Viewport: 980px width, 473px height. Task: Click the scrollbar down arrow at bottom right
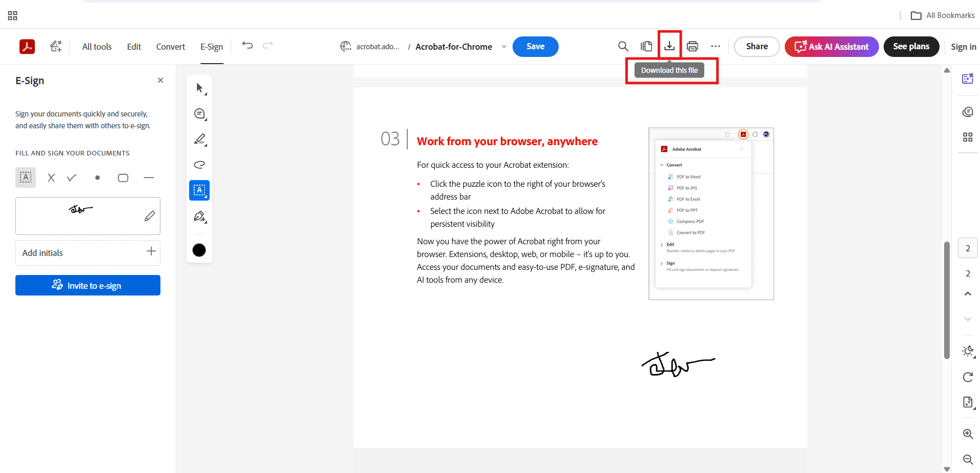click(947, 469)
